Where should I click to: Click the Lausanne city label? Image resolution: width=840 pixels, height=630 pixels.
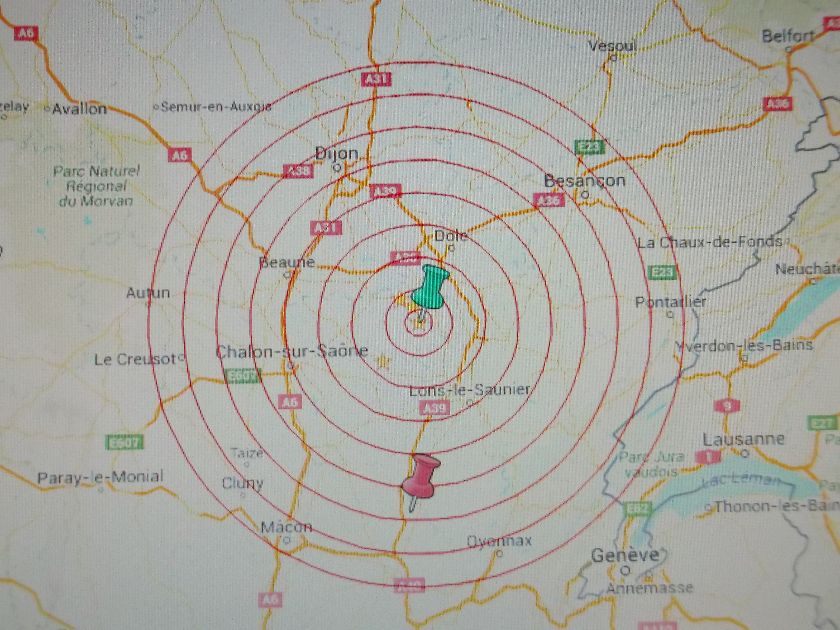pos(744,440)
